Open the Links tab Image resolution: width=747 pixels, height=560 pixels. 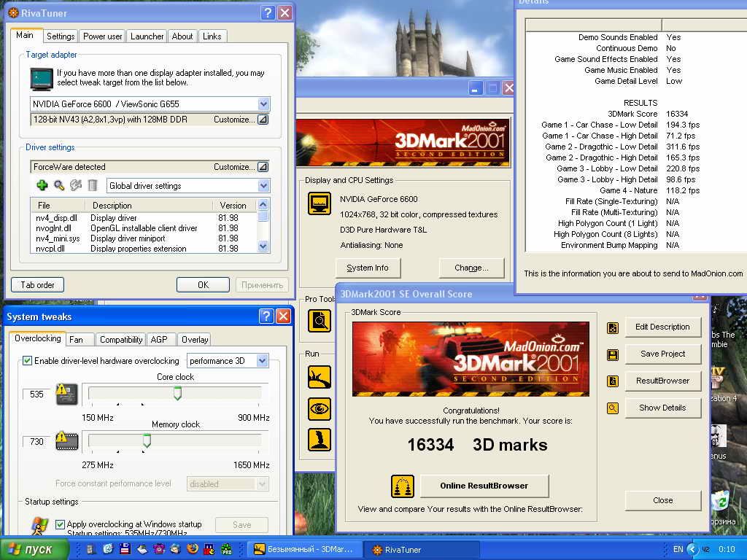tap(212, 36)
